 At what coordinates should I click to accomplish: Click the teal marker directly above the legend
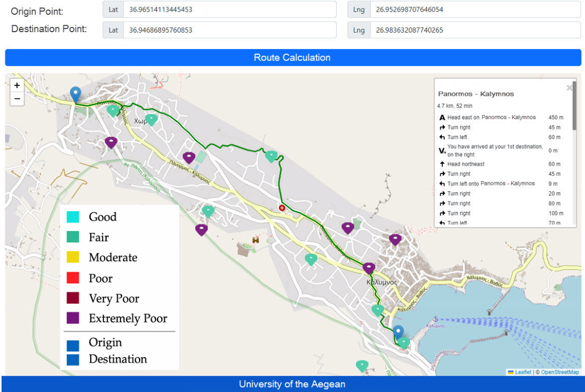[208, 211]
